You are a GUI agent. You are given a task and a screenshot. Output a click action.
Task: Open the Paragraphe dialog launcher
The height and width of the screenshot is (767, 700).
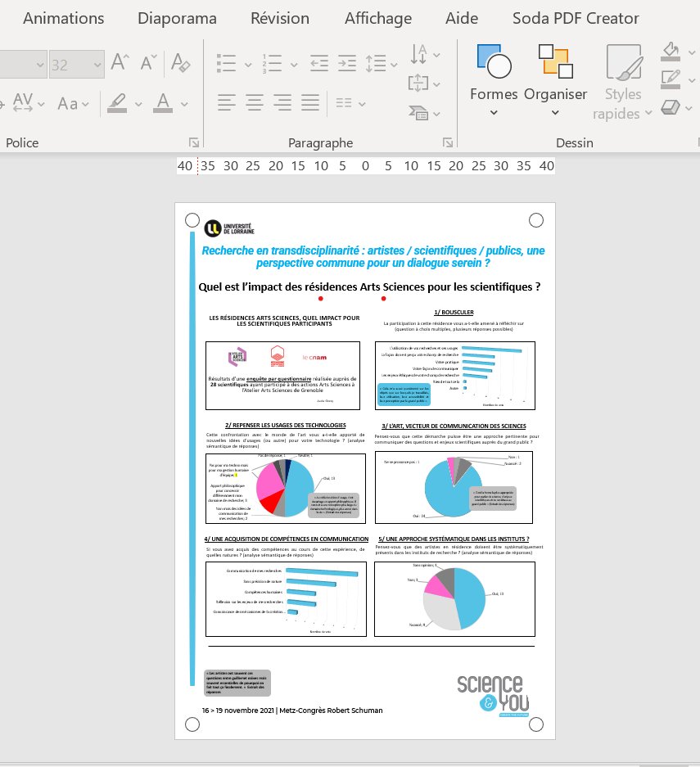click(x=447, y=142)
